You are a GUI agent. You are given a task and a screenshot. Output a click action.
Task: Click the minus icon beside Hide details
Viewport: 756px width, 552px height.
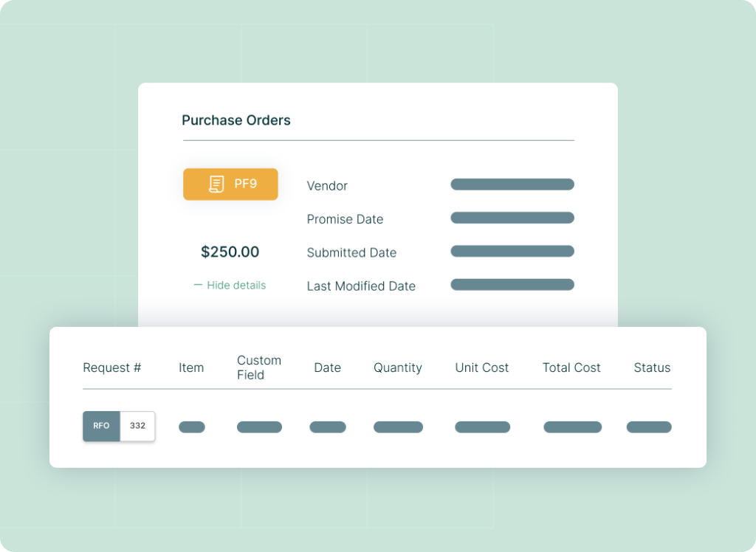coord(197,285)
